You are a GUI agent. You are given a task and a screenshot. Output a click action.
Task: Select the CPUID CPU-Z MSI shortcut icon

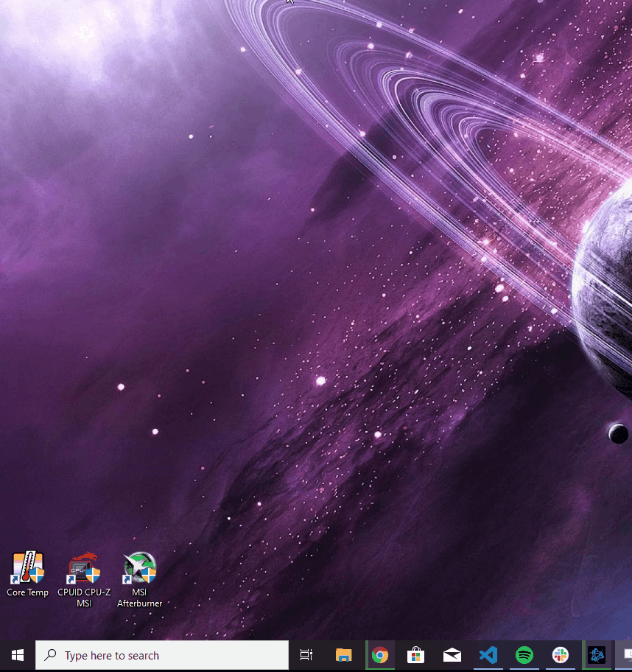(x=84, y=567)
